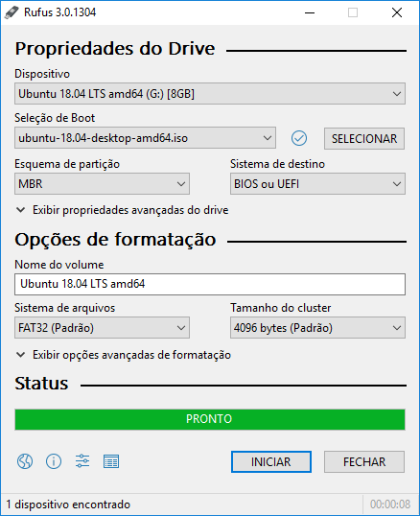The width and height of the screenshot is (420, 516).
Task: Click the Rufus USB icon in title bar
Action: (x=12, y=12)
